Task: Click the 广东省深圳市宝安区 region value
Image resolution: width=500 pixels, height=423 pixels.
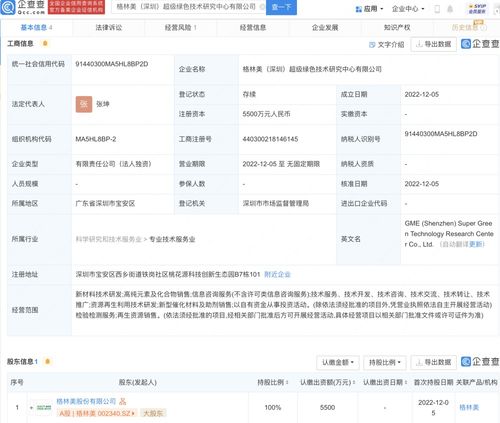Action: tap(105, 203)
